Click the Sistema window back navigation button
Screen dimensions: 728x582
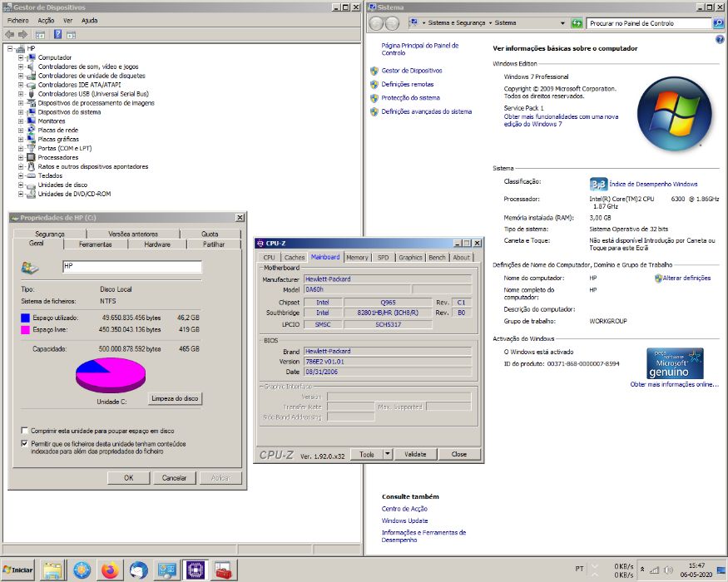click(x=377, y=23)
